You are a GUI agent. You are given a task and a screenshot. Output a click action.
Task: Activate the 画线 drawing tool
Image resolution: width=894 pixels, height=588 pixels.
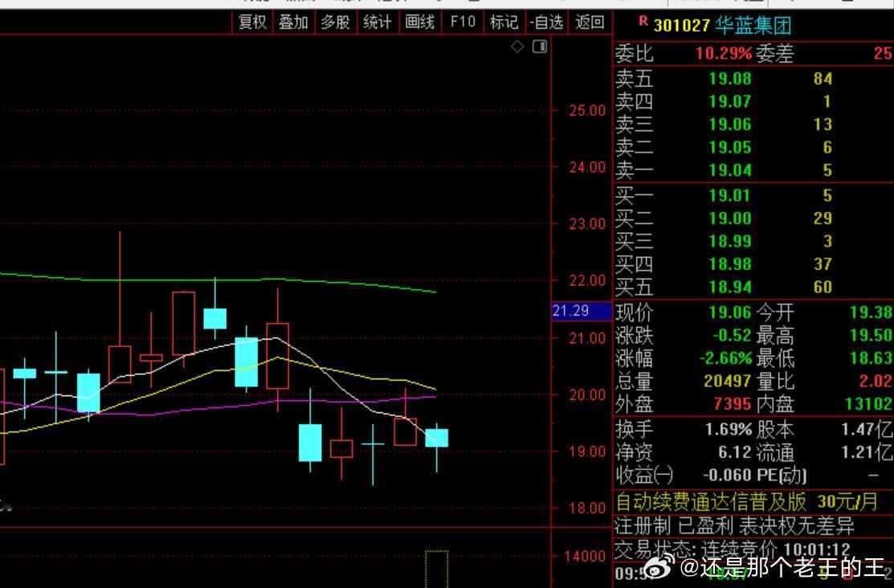click(419, 22)
